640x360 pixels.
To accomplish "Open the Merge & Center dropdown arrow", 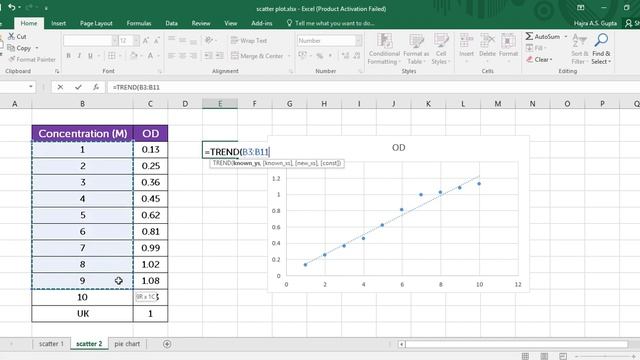I will coord(289,56).
